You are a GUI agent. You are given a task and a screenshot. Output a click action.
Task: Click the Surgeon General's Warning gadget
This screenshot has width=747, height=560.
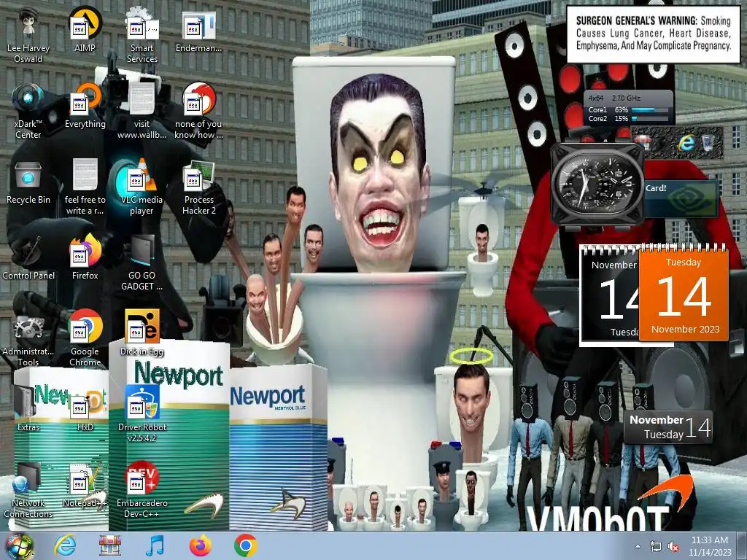[653, 34]
